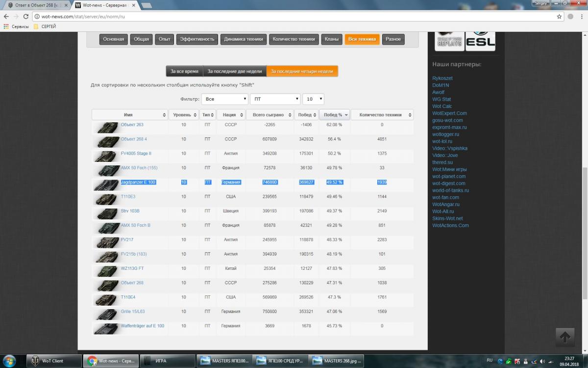Screen dimensions: 588x368
Task: Open partner link WotExpert.Com
Action: tap(450, 113)
